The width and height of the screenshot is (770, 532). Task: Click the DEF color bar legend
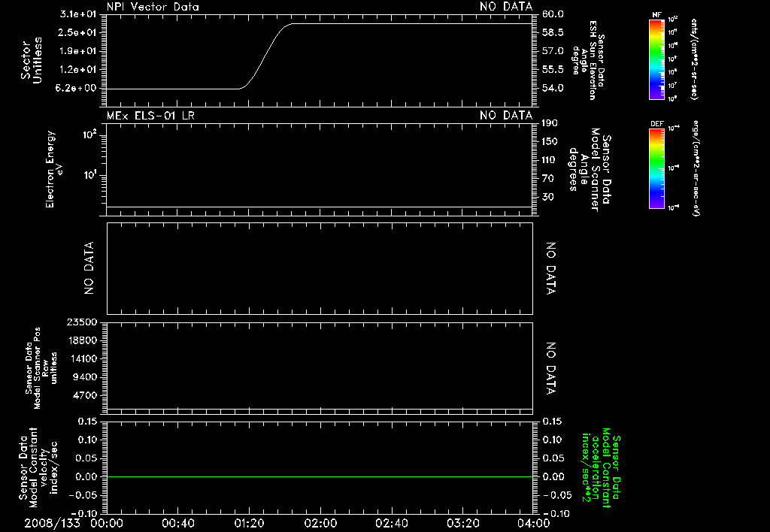656,168
